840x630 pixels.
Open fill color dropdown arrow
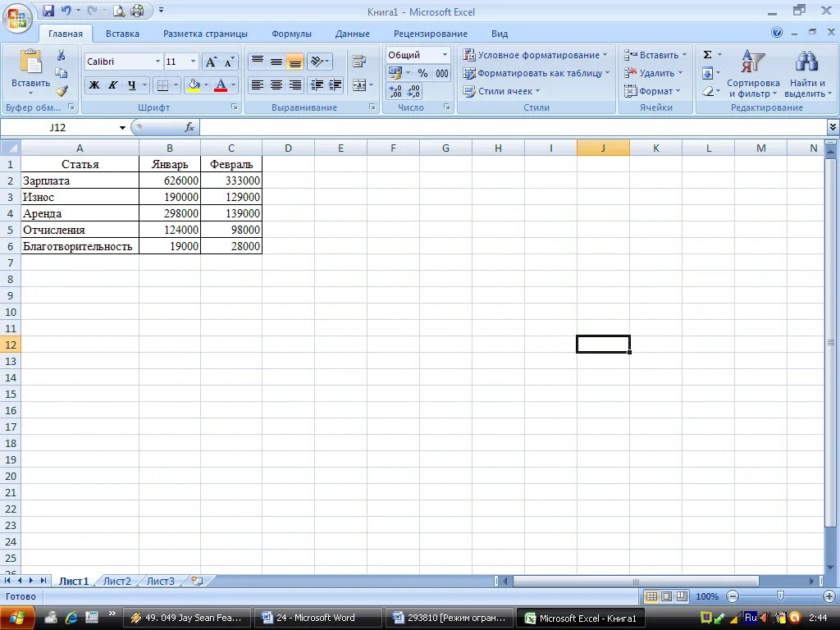click(x=206, y=84)
